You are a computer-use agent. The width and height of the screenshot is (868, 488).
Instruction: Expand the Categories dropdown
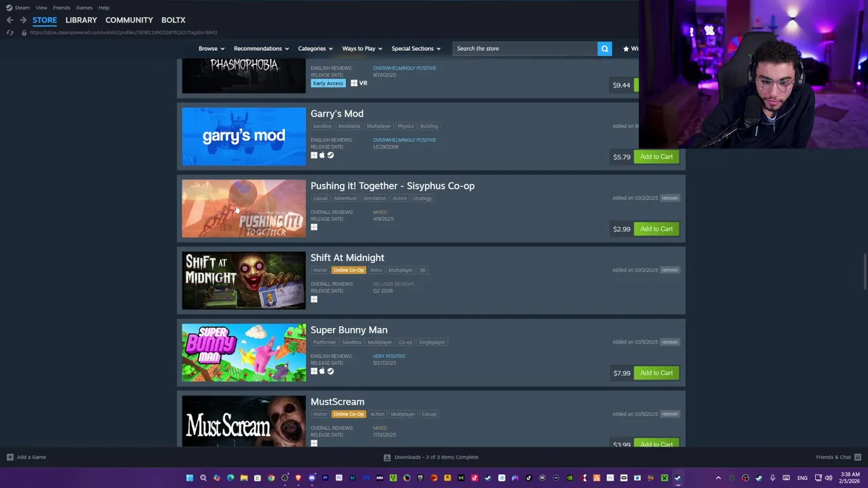point(315,49)
